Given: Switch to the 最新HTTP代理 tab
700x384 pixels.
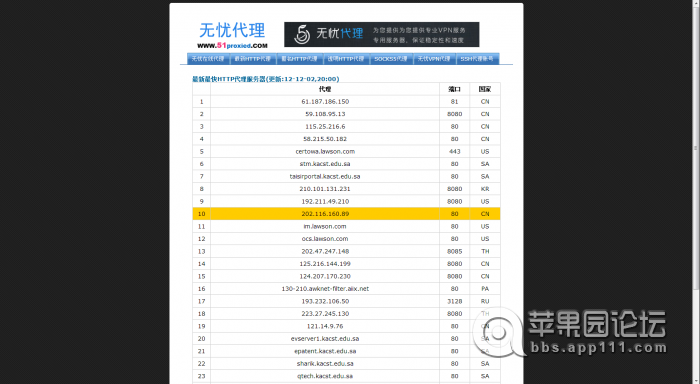Looking at the screenshot, I should pos(253,59).
